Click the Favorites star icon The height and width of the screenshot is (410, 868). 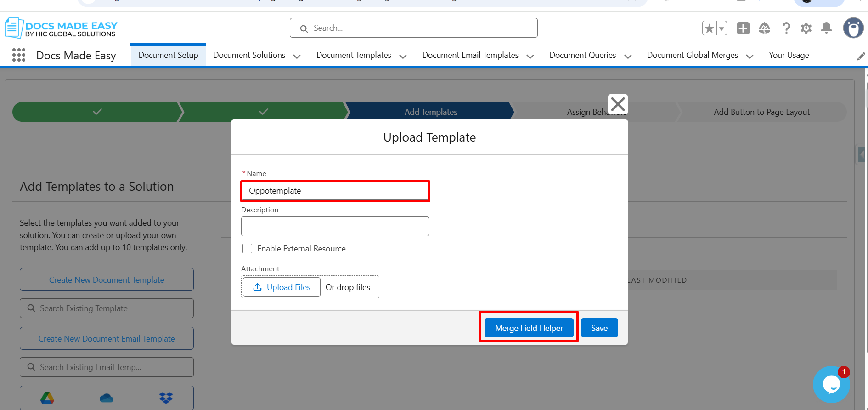709,28
